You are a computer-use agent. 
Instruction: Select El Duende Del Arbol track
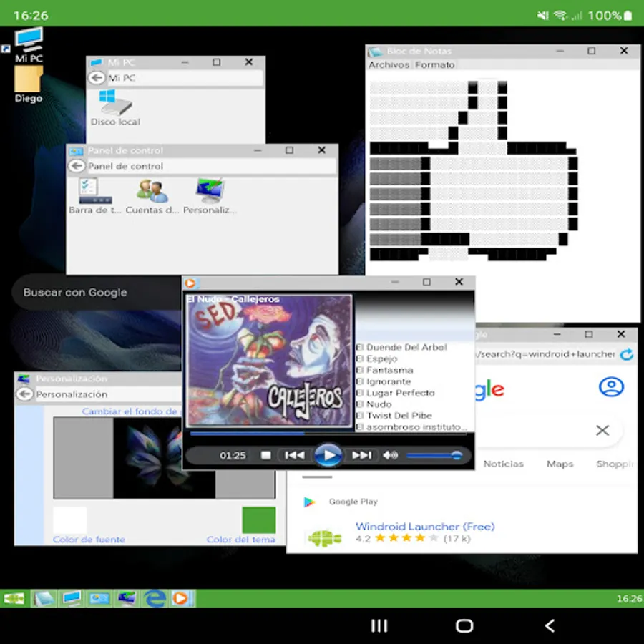[x=401, y=348]
